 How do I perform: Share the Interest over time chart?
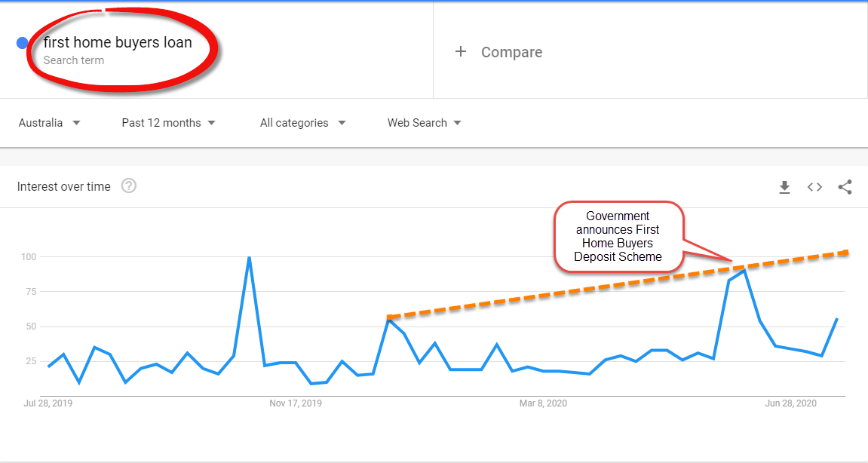tap(845, 187)
